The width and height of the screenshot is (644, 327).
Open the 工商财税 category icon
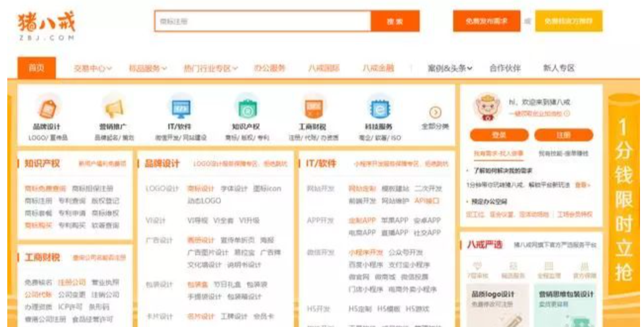(313, 109)
